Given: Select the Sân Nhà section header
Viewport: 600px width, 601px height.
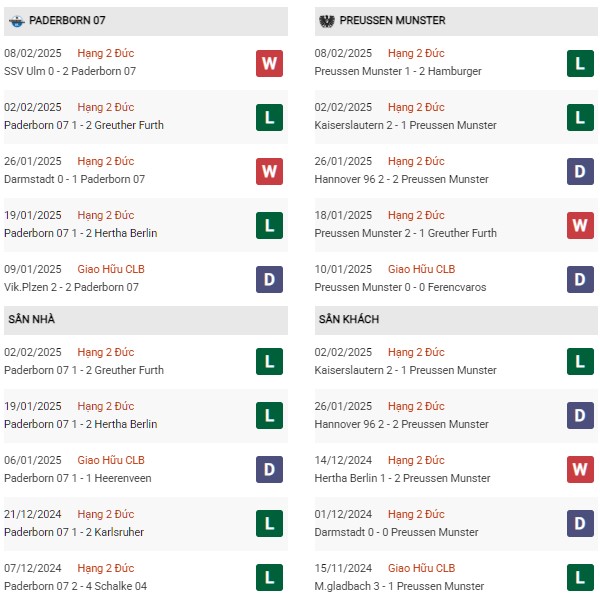Looking at the screenshot, I should (x=146, y=320).
